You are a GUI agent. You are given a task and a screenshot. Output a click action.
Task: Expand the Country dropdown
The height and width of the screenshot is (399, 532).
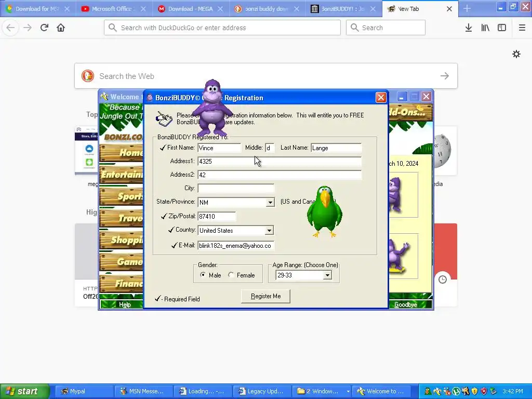269,230
